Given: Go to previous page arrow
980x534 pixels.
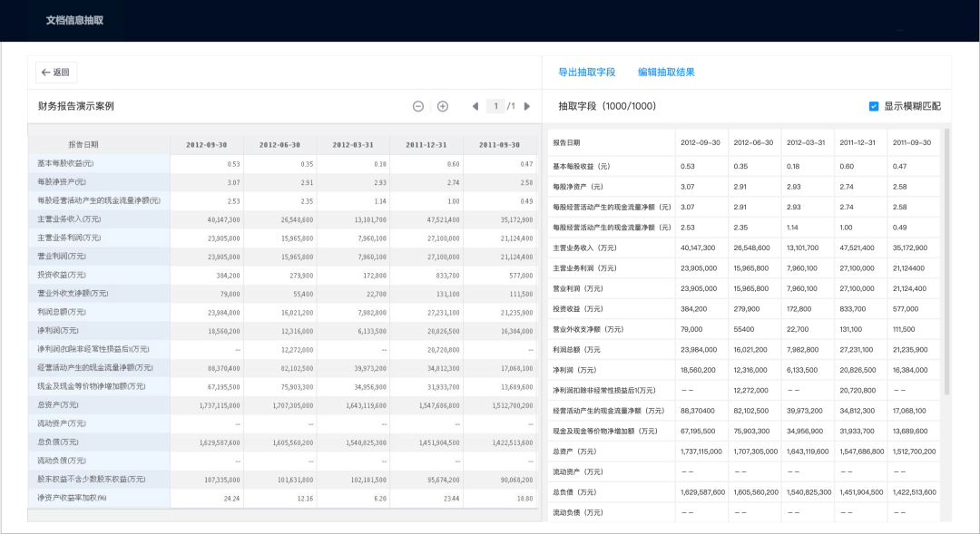Looking at the screenshot, I should point(475,106).
